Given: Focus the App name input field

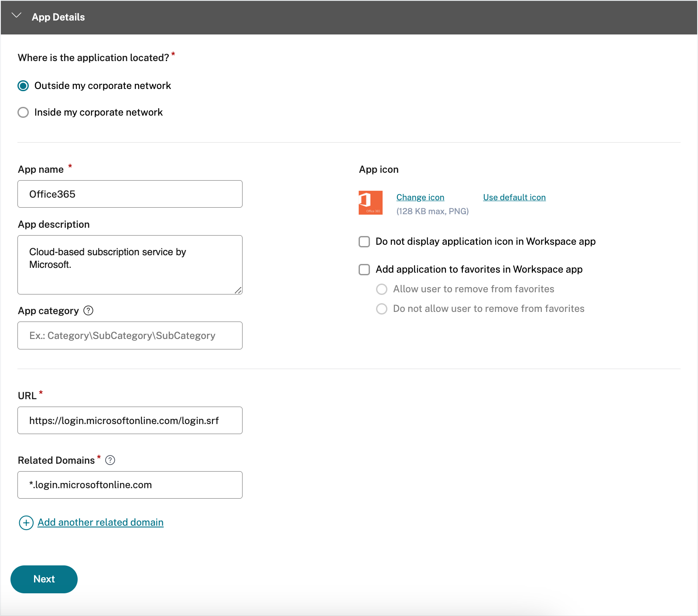Looking at the screenshot, I should (130, 194).
